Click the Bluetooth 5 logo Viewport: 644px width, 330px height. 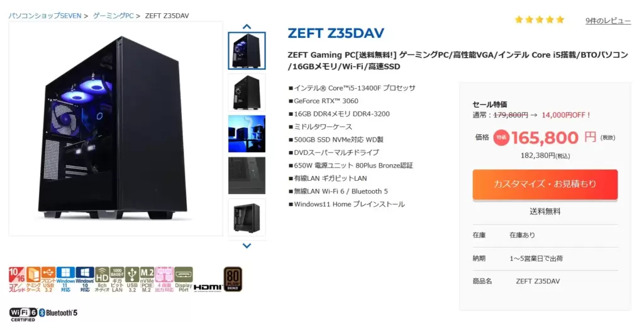coord(58,313)
